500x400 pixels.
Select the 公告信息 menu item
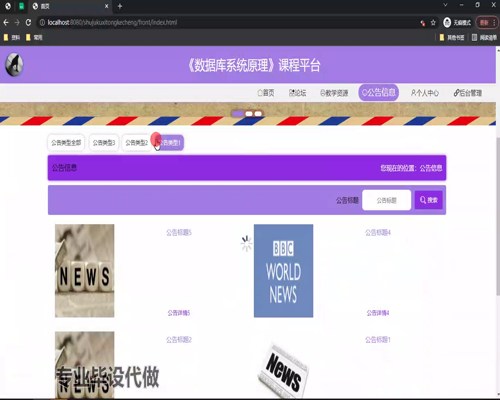[379, 92]
